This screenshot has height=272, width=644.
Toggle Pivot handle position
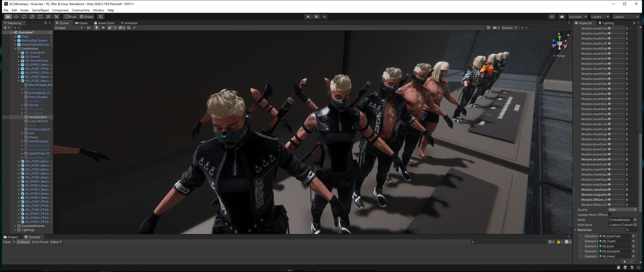click(x=70, y=17)
